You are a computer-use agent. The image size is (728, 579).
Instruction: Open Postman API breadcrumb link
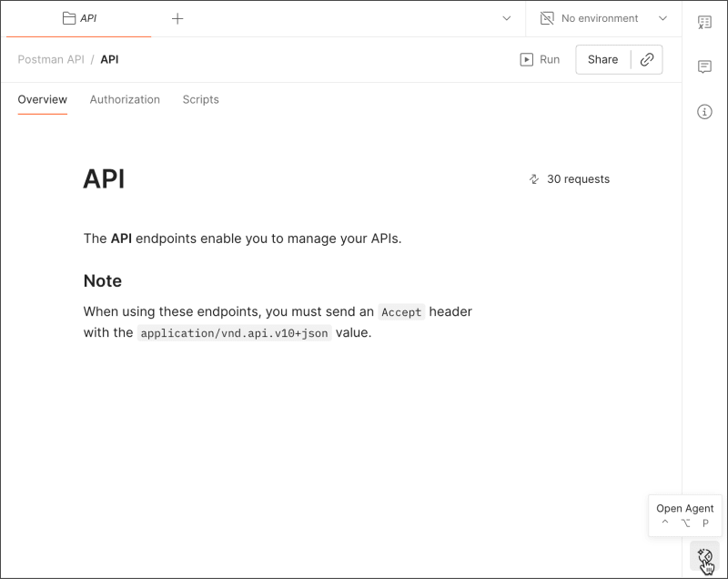click(50, 59)
